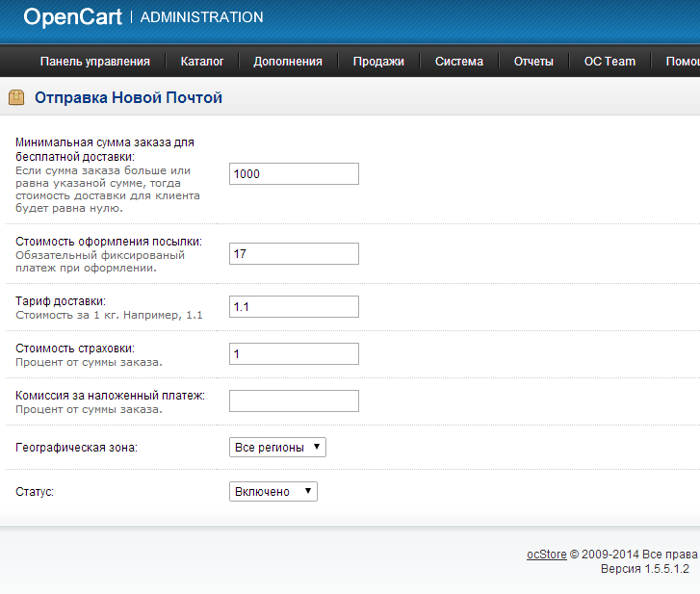Click the Географическая зона label
This screenshot has height=594, width=700.
[x=76, y=448]
